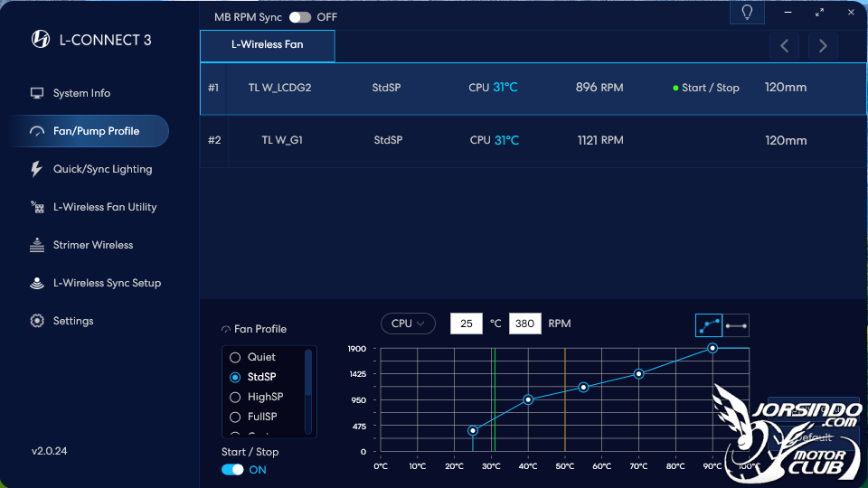Select HighSP fan profile

point(257,397)
